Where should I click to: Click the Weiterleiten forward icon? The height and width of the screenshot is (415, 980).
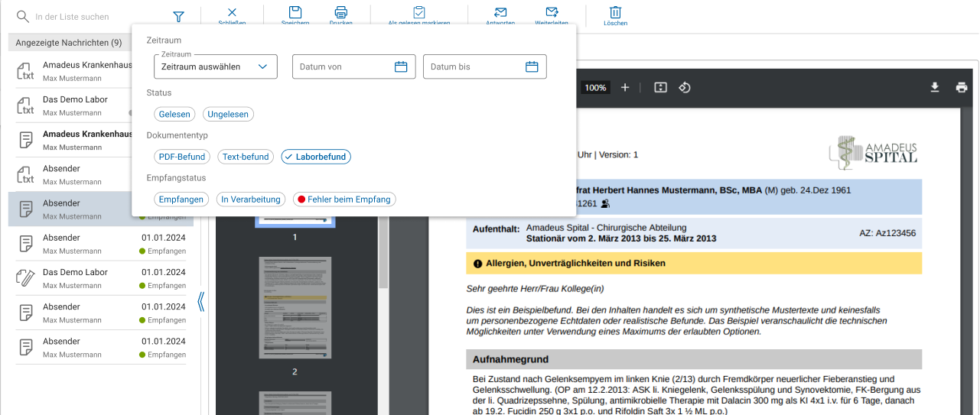[x=552, y=12]
